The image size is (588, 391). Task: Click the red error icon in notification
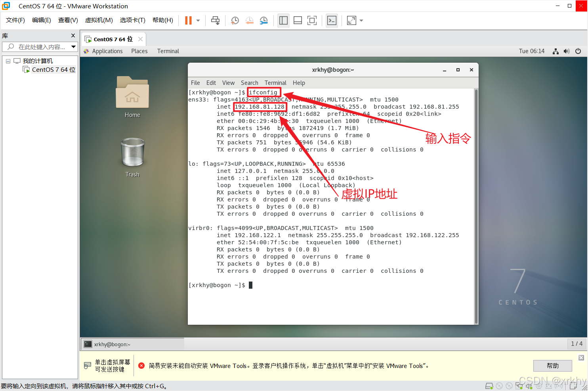[141, 366]
